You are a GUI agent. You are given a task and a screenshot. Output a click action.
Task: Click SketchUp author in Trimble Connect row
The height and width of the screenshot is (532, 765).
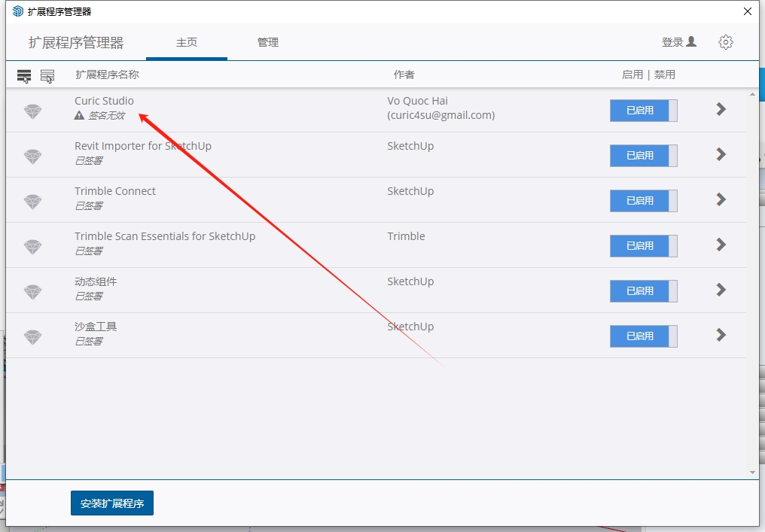pos(410,191)
